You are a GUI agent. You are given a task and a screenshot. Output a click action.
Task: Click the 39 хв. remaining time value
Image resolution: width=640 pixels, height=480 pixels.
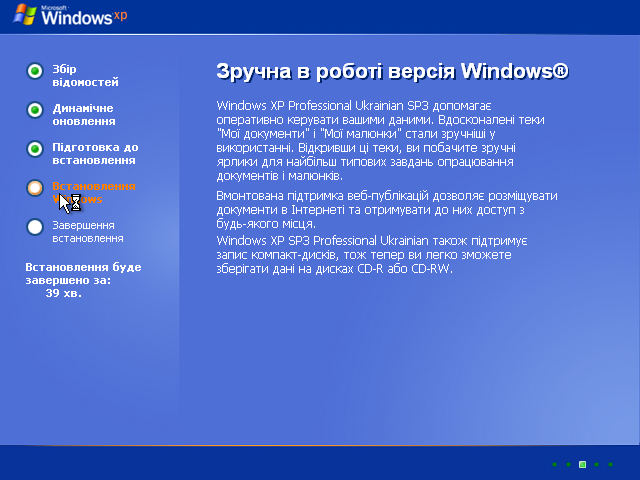64,293
